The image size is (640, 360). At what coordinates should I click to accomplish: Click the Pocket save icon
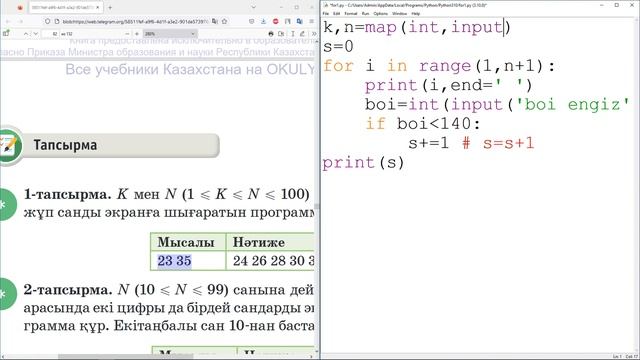coord(251,21)
